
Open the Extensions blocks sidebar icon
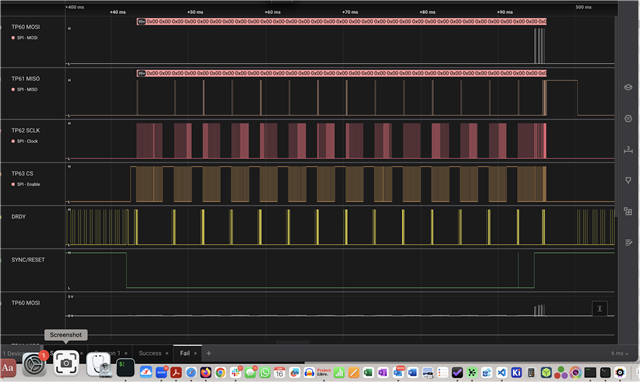pos(628,211)
